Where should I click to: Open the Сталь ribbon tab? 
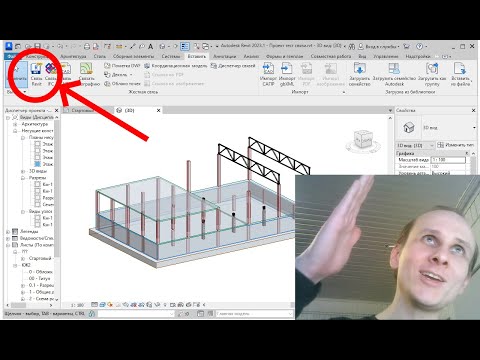[x=99, y=56]
